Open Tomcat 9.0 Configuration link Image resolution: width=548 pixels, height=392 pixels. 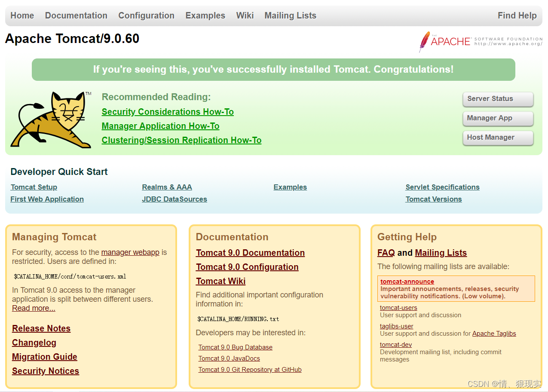coord(247,267)
